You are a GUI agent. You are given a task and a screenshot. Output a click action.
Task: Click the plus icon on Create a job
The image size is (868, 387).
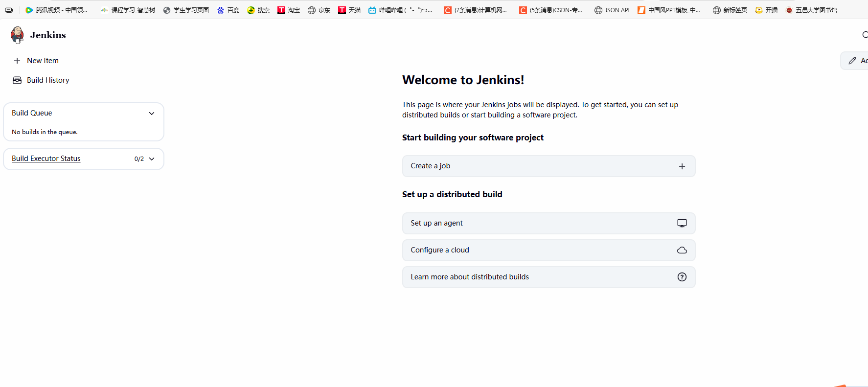[x=682, y=166]
